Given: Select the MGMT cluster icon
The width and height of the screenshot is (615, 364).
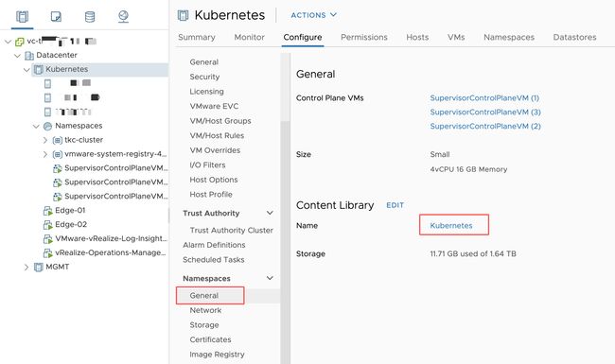Looking at the screenshot, I should click(39, 268).
